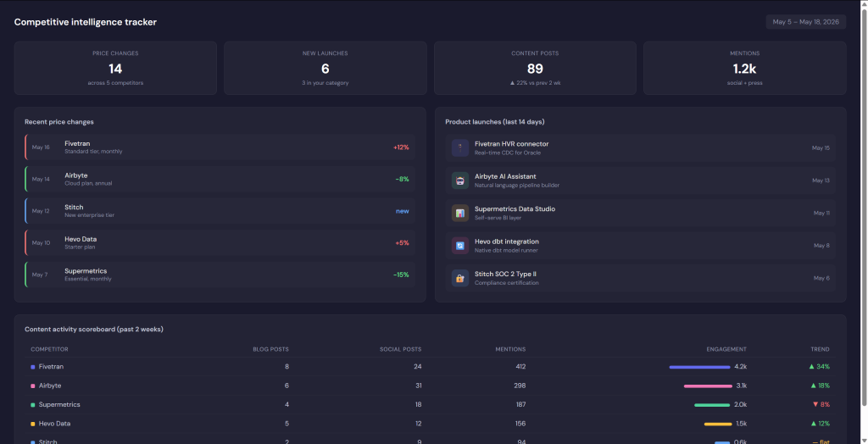Open the Supermetrics Essential monthly row

(220, 275)
